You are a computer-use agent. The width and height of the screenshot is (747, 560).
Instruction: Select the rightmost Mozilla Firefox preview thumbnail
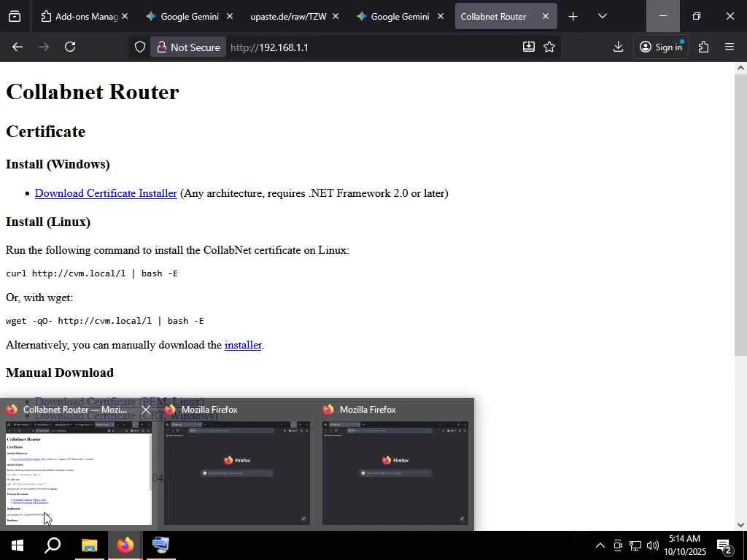click(395, 472)
